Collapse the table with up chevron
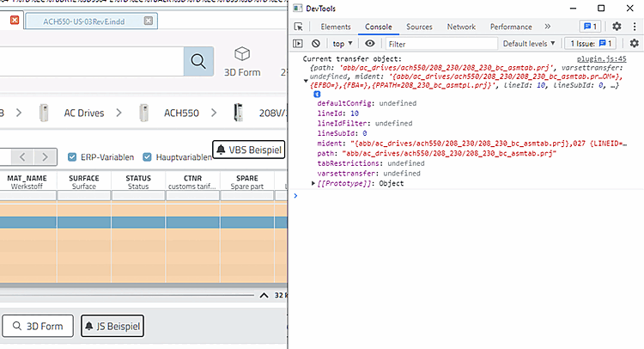This screenshot has height=349, width=644. (264, 295)
